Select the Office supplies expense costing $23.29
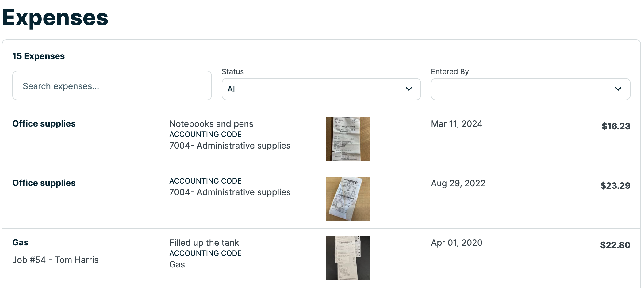This screenshot has width=644, height=288. (44, 183)
